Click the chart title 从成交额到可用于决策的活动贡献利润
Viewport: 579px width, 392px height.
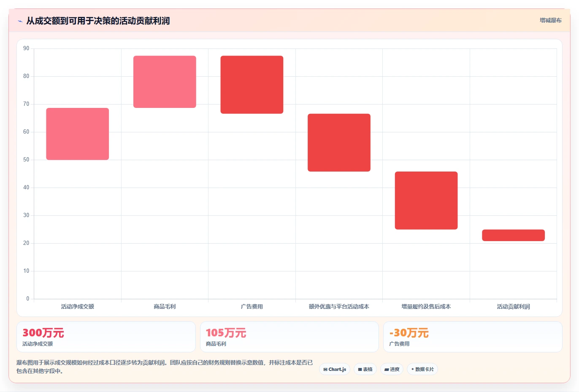[x=98, y=21]
